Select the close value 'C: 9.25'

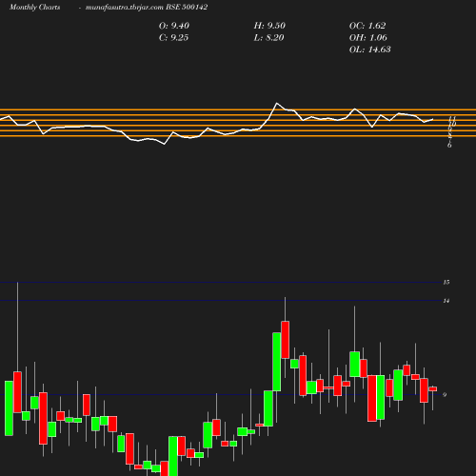(173, 38)
